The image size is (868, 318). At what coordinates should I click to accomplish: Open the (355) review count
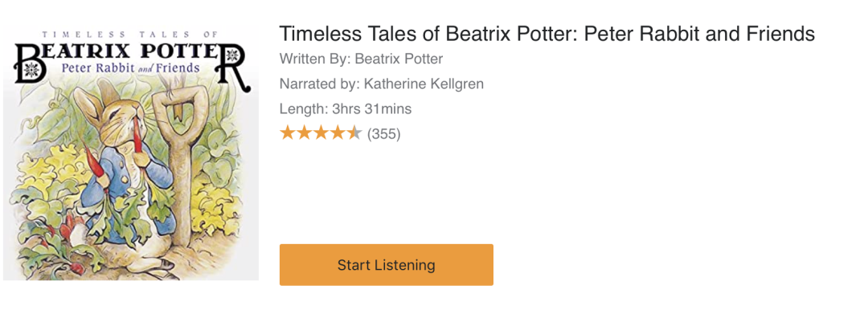pyautogui.click(x=383, y=134)
